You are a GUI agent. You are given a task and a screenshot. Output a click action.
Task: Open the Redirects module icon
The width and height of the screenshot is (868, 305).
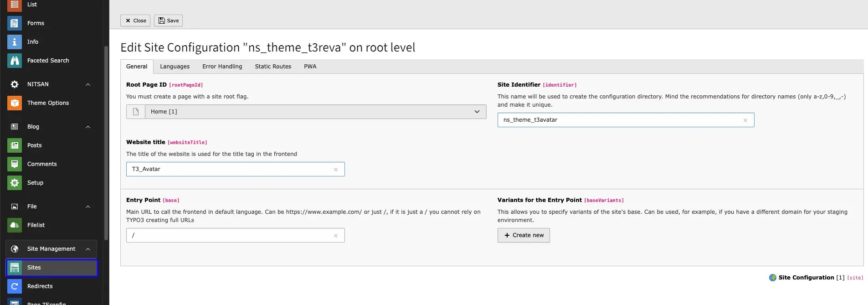(15, 286)
